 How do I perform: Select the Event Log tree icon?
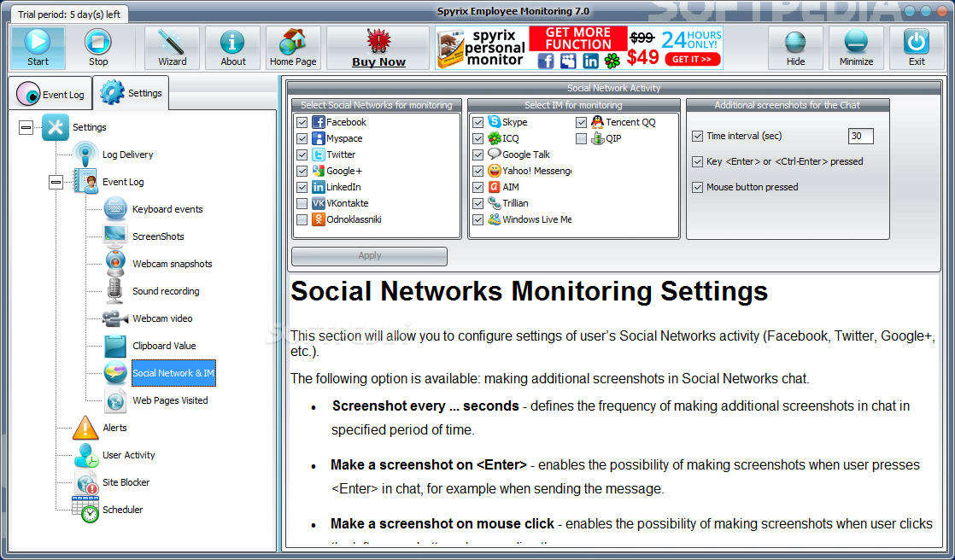[85, 181]
